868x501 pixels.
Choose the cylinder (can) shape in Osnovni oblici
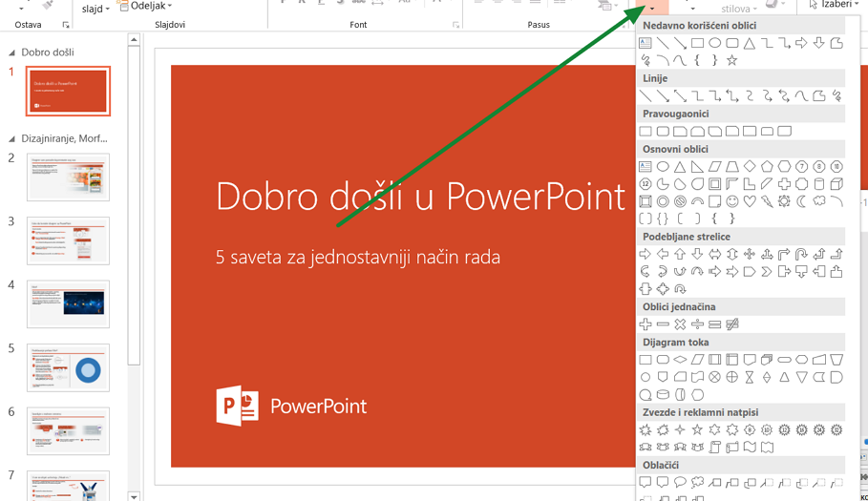coord(819,184)
